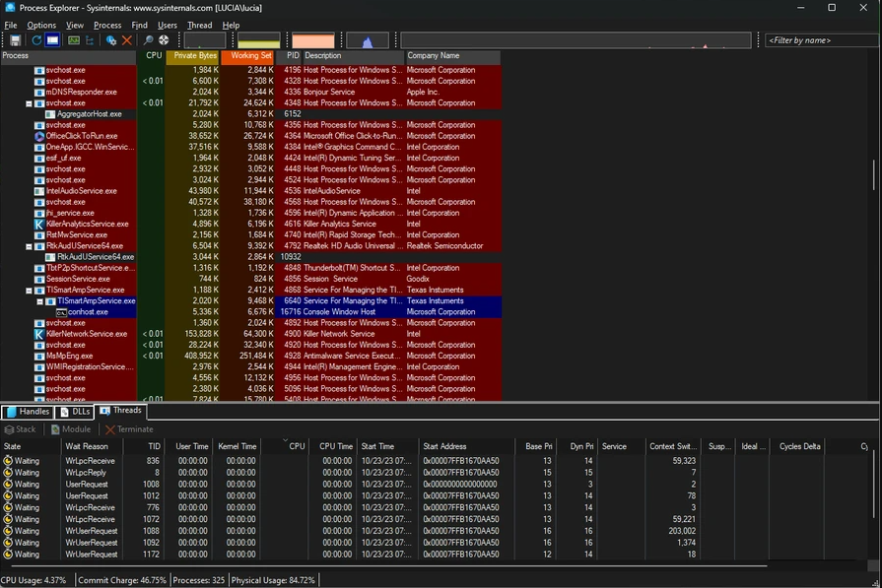Screen dimensions: 882x588
Task: Click the Terminate thread button
Action: tap(129, 429)
